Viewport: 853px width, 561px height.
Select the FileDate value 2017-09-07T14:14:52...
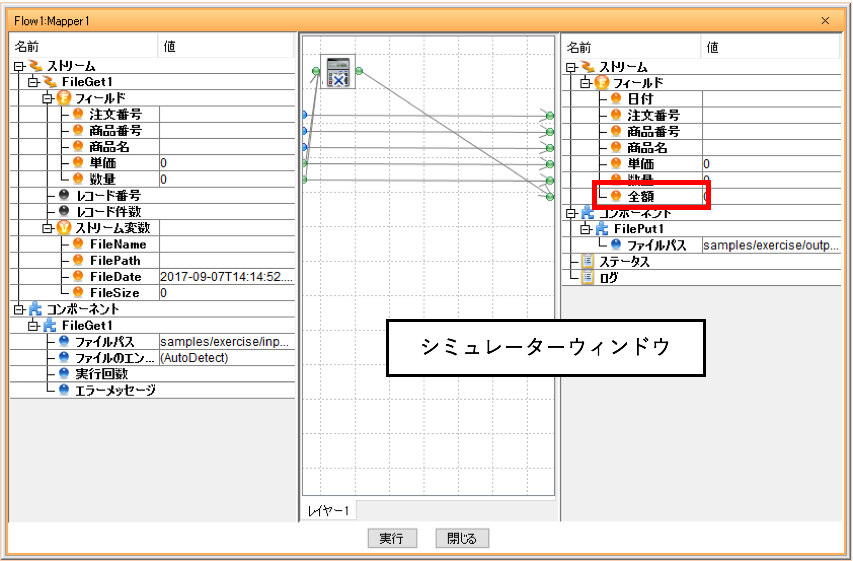(x=226, y=276)
